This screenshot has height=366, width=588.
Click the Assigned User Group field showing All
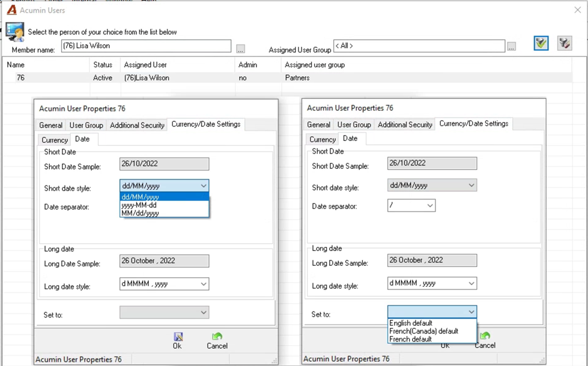(x=419, y=46)
